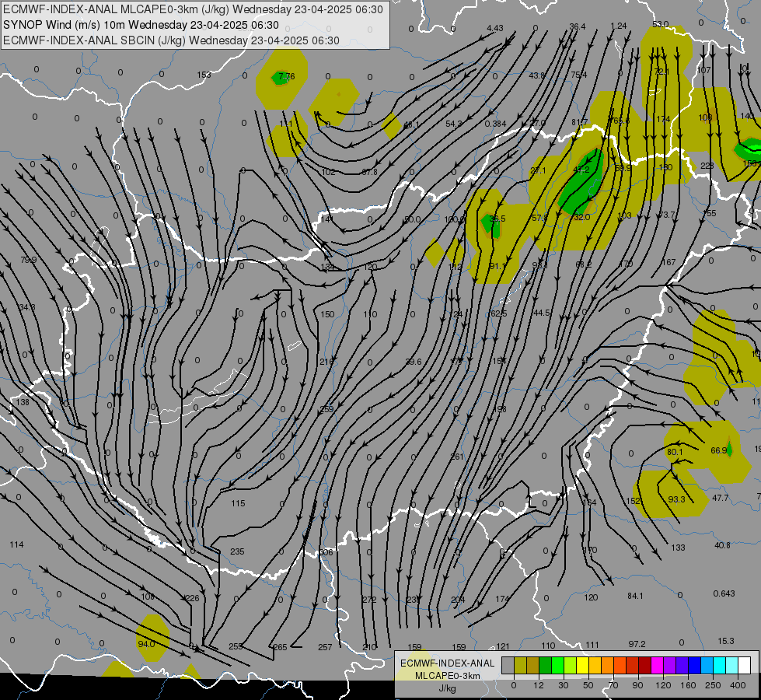761x700 pixels.
Task: Pick the dark green legend swatch
Action: pos(545,666)
